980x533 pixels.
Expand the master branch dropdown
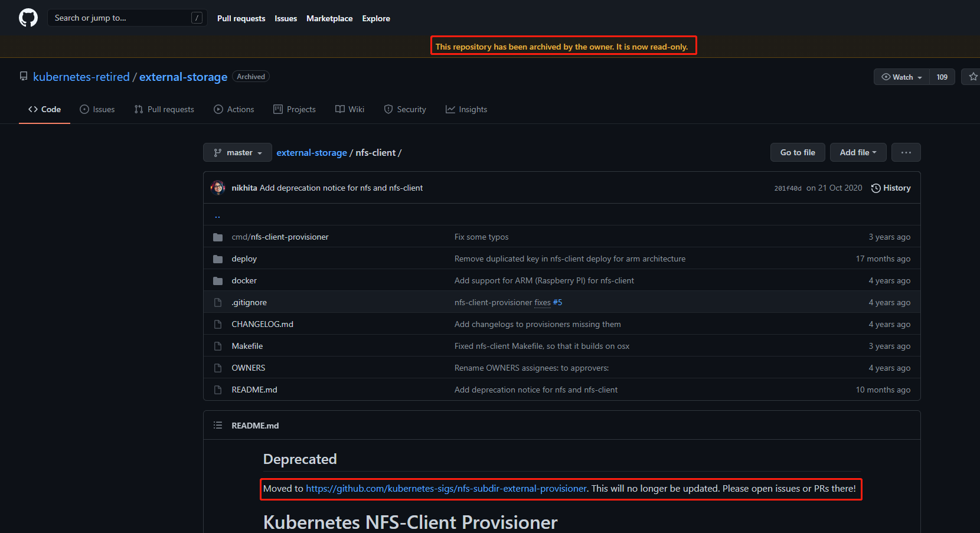(237, 152)
